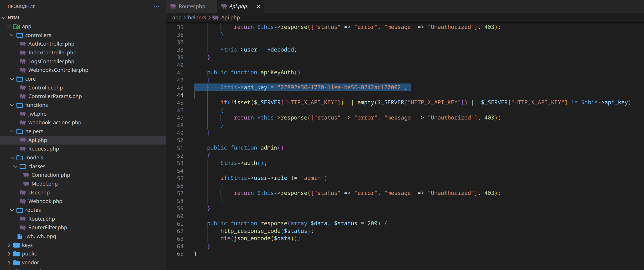Viewport: 644px width, 270px height.
Task: Collapse the functions folder
Action: pyautogui.click(x=12, y=105)
